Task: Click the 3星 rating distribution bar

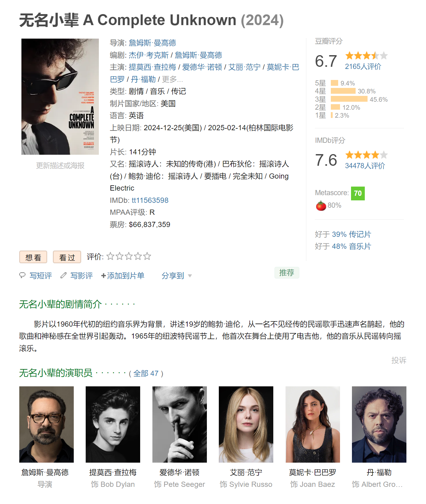Action: pos(349,99)
